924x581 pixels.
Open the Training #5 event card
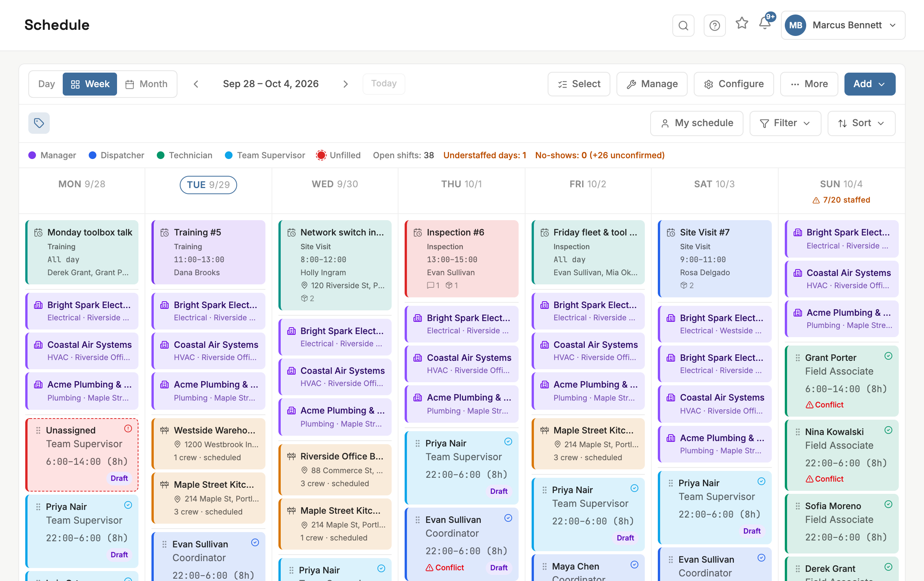[208, 252]
